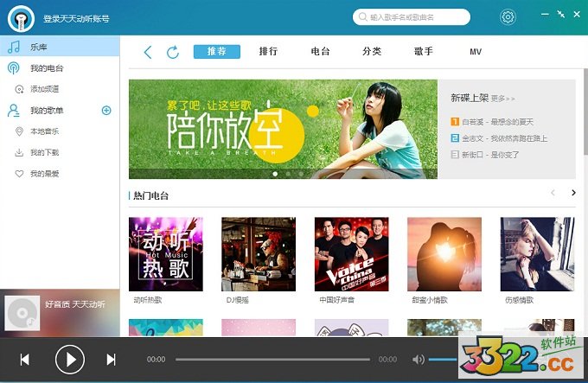Select first banner carousel dot
588x383 pixels.
[x=275, y=174]
